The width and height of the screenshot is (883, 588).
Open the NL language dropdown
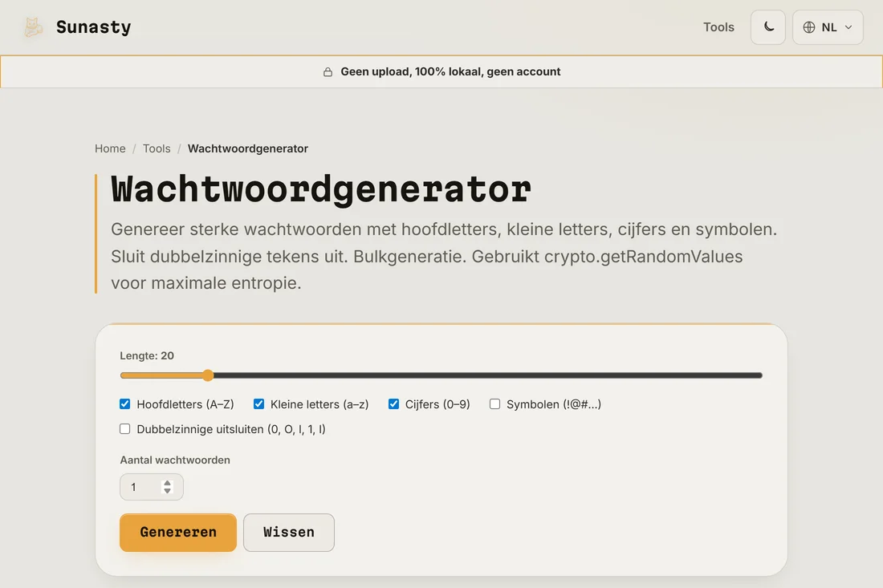coord(828,27)
